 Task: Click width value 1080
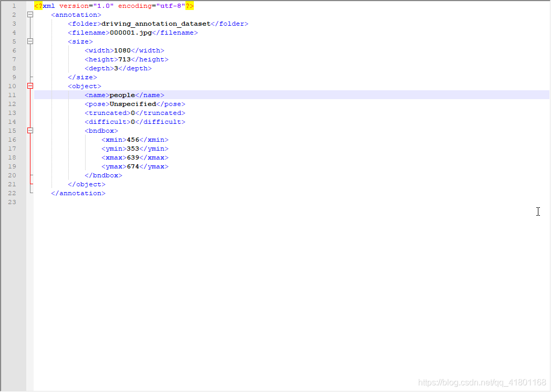pyautogui.click(x=122, y=50)
